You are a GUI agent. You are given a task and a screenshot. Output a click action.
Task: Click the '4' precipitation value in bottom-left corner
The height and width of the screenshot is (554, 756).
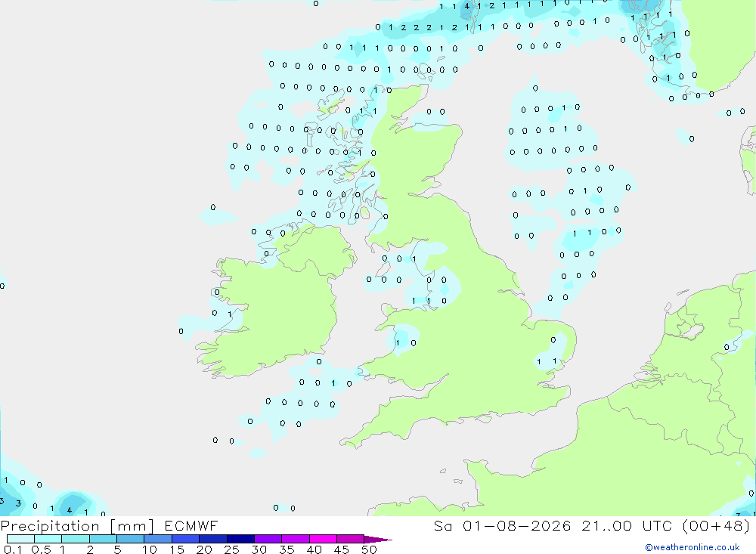click(x=70, y=509)
